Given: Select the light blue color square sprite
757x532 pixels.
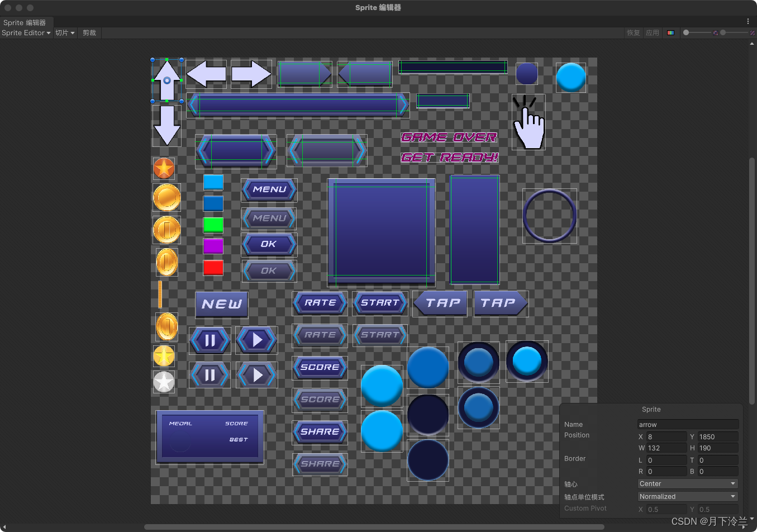Looking at the screenshot, I should (x=213, y=182).
